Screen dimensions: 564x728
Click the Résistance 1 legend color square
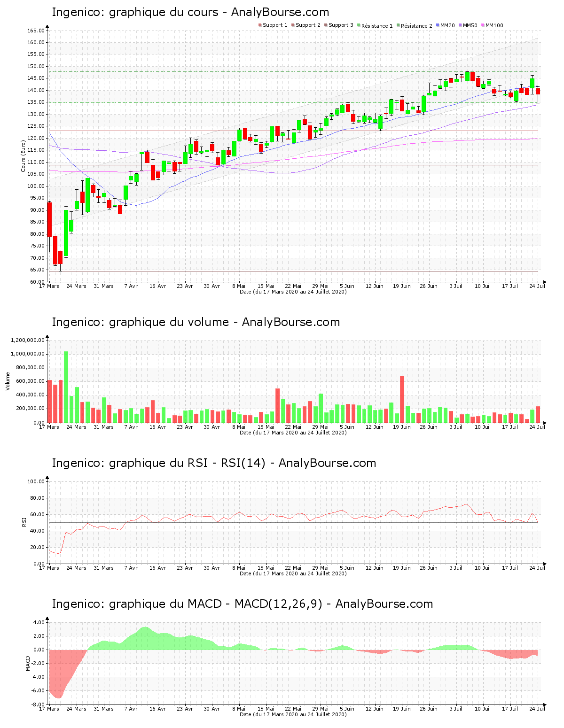point(359,25)
